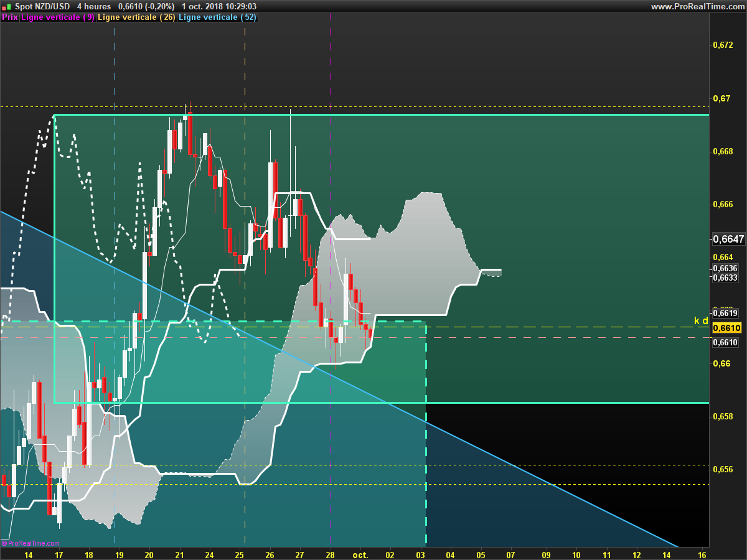Click the yellow 0,6610 current price tag
The width and height of the screenshot is (747, 560).
[726, 328]
